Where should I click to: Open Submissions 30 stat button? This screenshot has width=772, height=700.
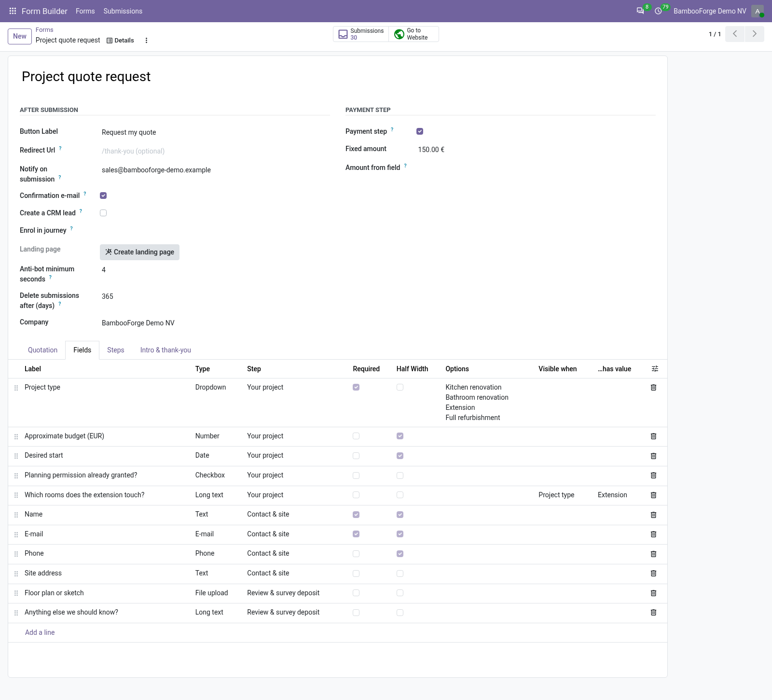click(x=361, y=34)
